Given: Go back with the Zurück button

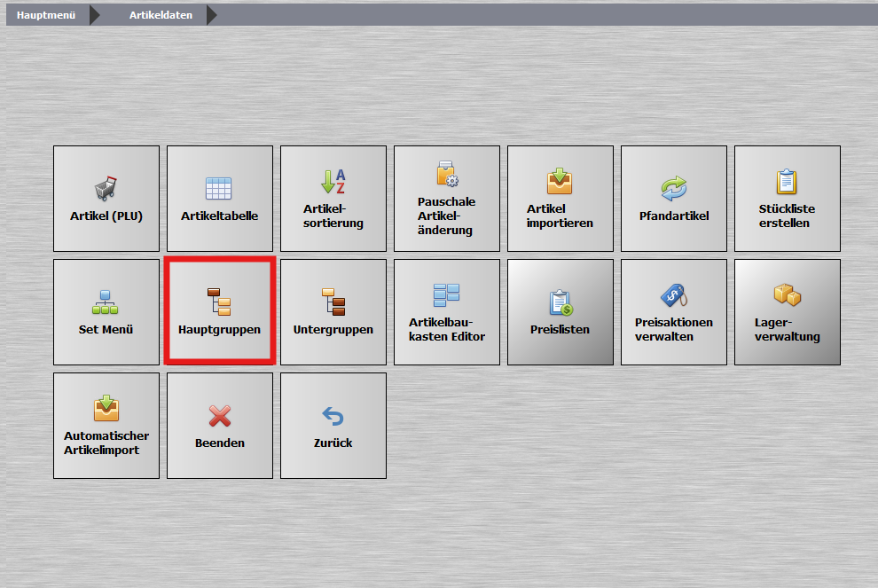Looking at the screenshot, I should click(x=333, y=426).
